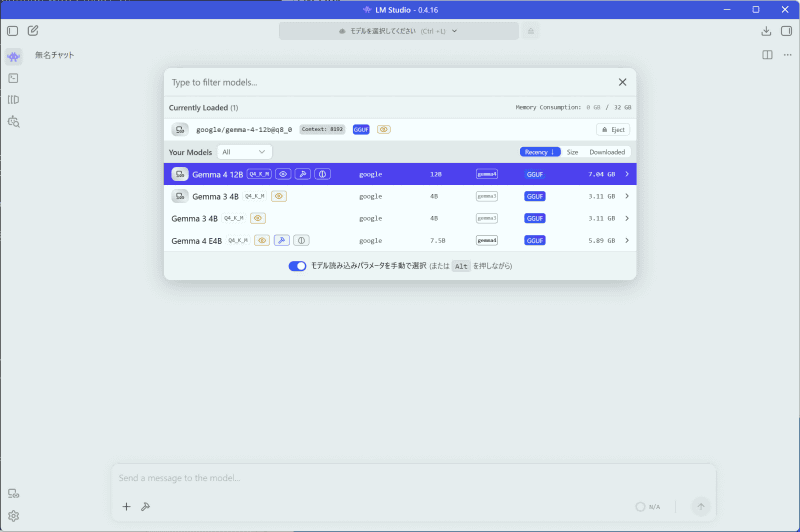Image resolution: width=800 pixels, height=532 pixels.
Task: Select the Gemma 4 12B model name
Action: pos(217,174)
